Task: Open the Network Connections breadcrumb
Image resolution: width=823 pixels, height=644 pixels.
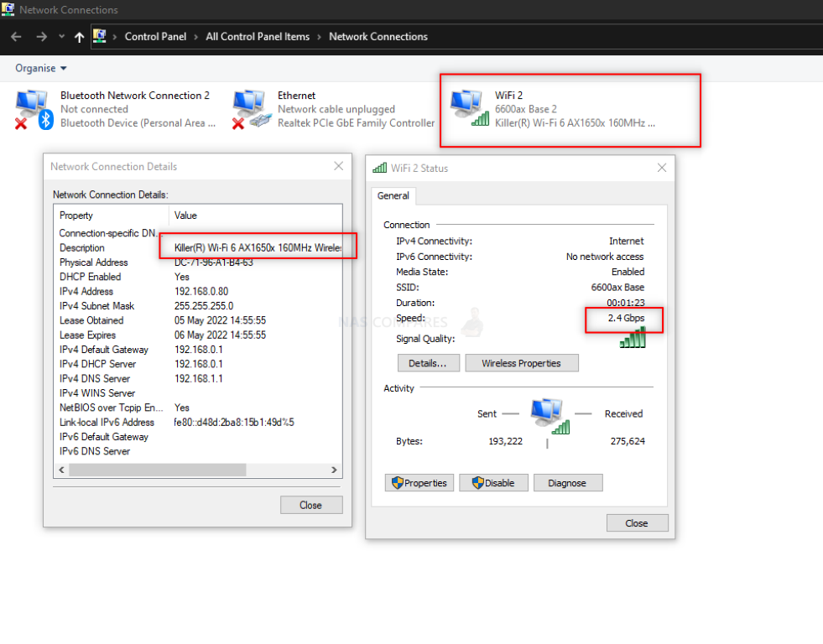Action: coord(378,37)
